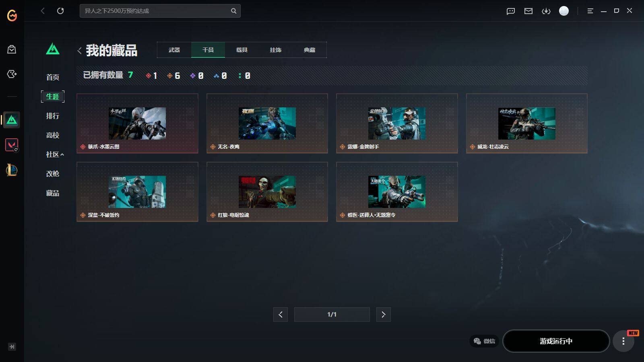Click the 1/1 page indicator field
Viewport: 644px width, 362px height.
click(x=332, y=315)
